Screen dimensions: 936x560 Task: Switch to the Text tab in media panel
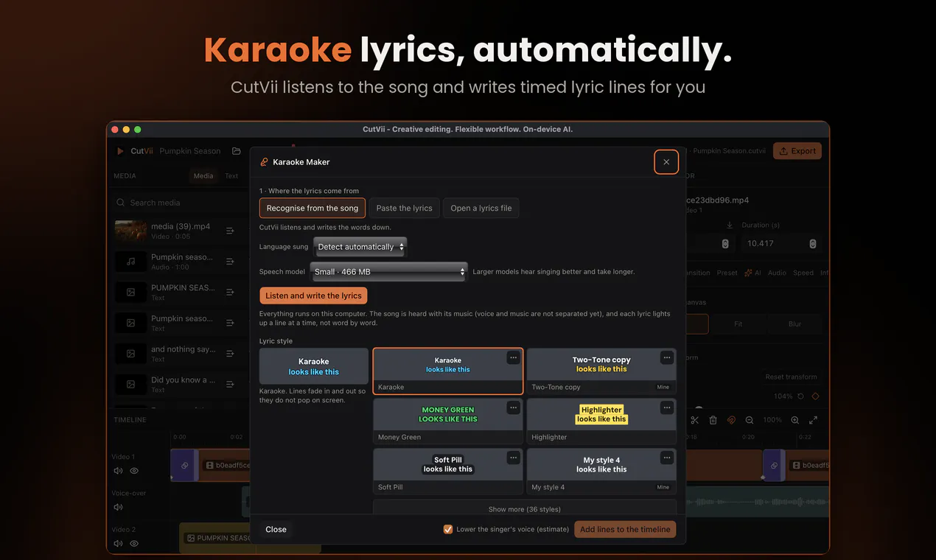[x=231, y=176]
